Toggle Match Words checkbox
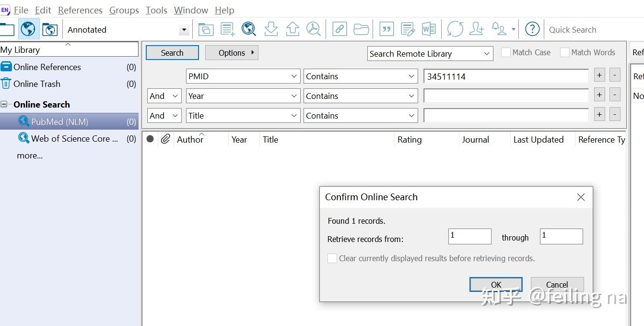 click(565, 52)
